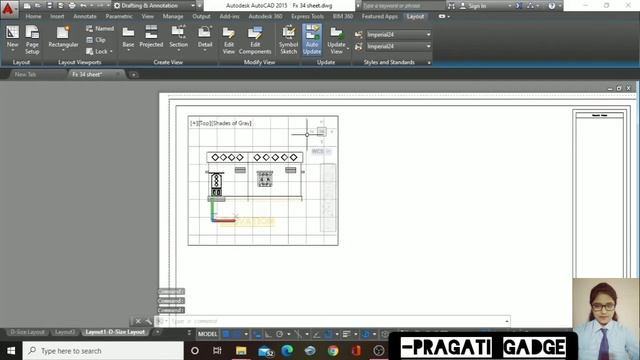Open the WCS dropdown below ViewCube
The height and width of the screenshot is (360, 640).
point(321,151)
